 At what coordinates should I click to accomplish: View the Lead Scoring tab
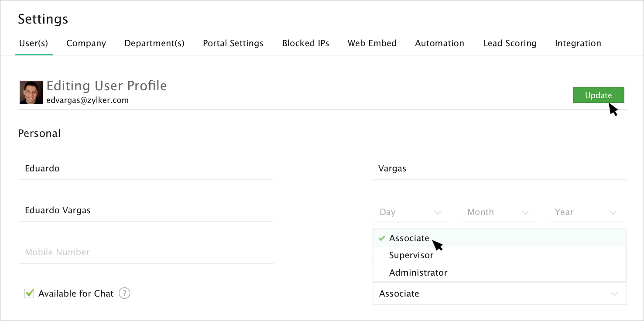pos(510,43)
